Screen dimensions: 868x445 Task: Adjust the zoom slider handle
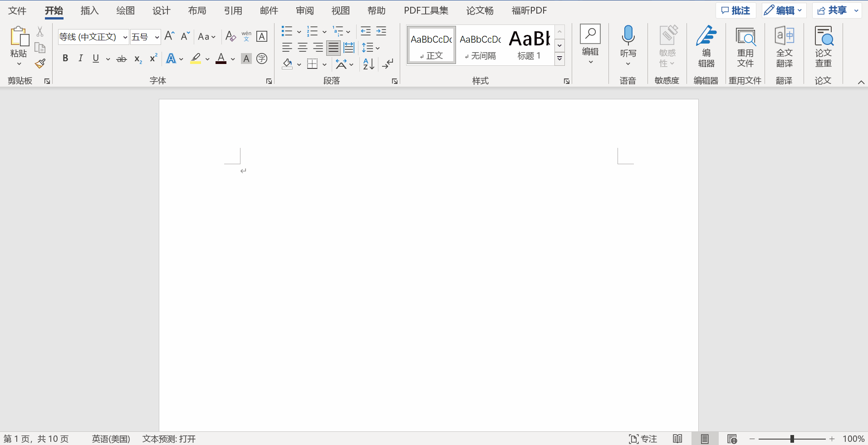(x=792, y=439)
